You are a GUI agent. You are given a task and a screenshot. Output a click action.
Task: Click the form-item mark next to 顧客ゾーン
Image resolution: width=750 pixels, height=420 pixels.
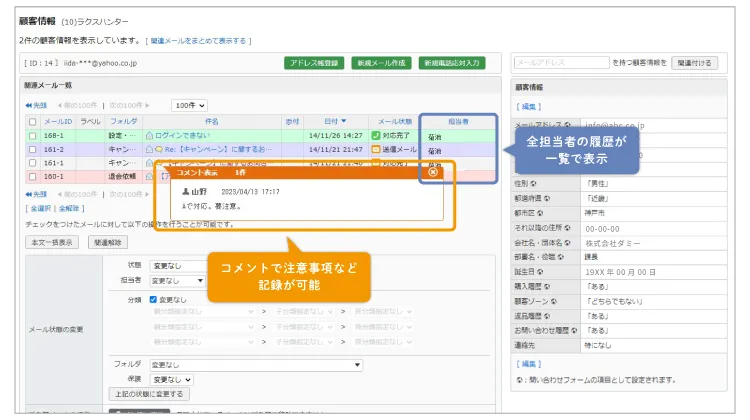(x=554, y=301)
